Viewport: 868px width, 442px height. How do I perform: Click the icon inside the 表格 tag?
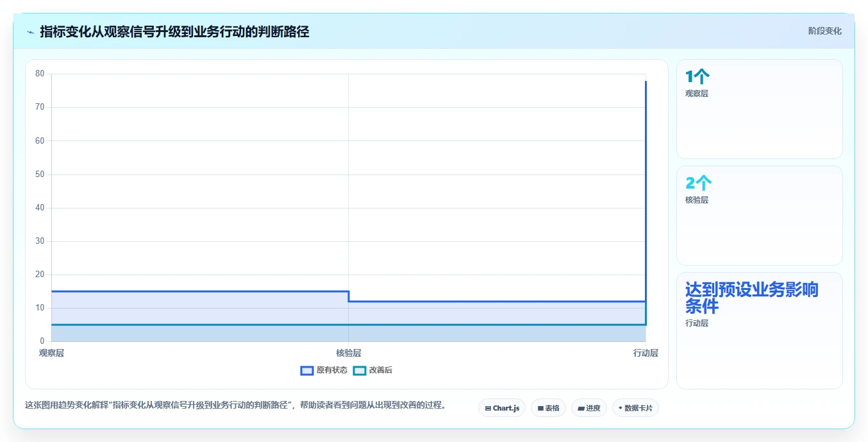pos(540,408)
